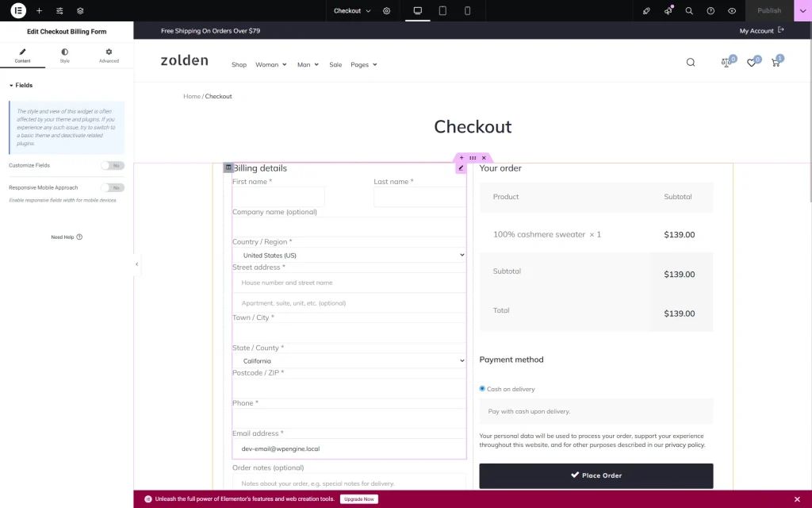Collapse the editor side panel
The height and width of the screenshot is (508, 812).
[x=136, y=264]
